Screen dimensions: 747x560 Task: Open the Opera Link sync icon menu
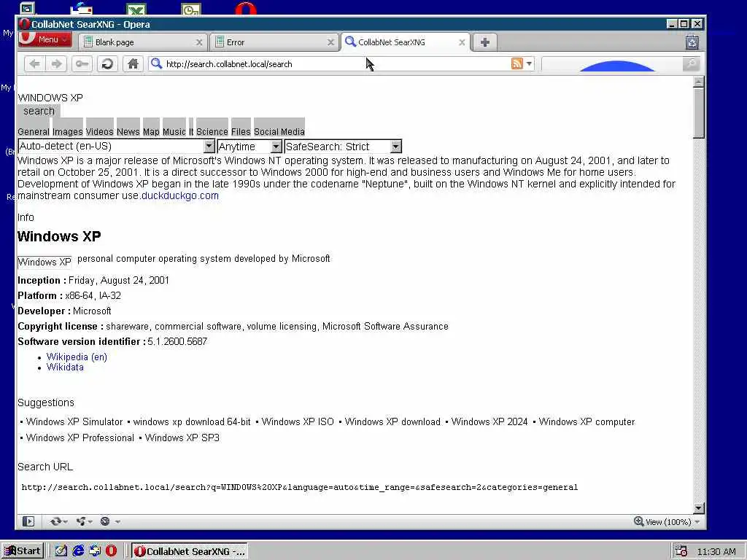(58, 521)
